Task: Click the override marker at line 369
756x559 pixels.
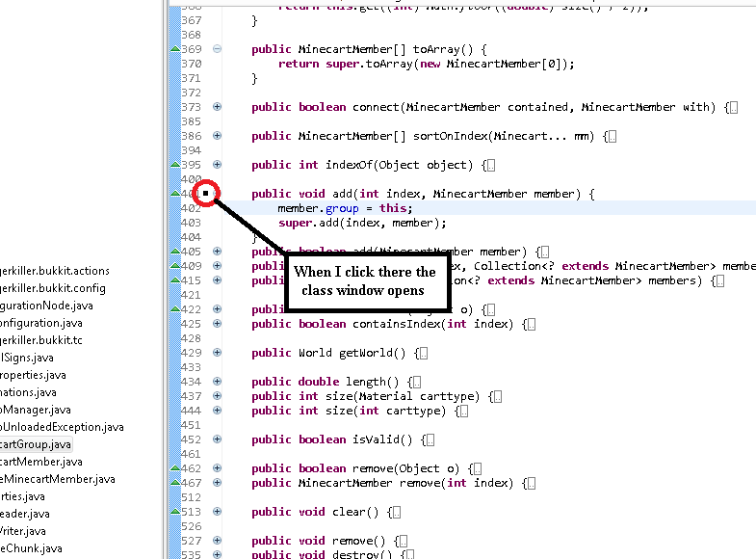Action: [175, 49]
